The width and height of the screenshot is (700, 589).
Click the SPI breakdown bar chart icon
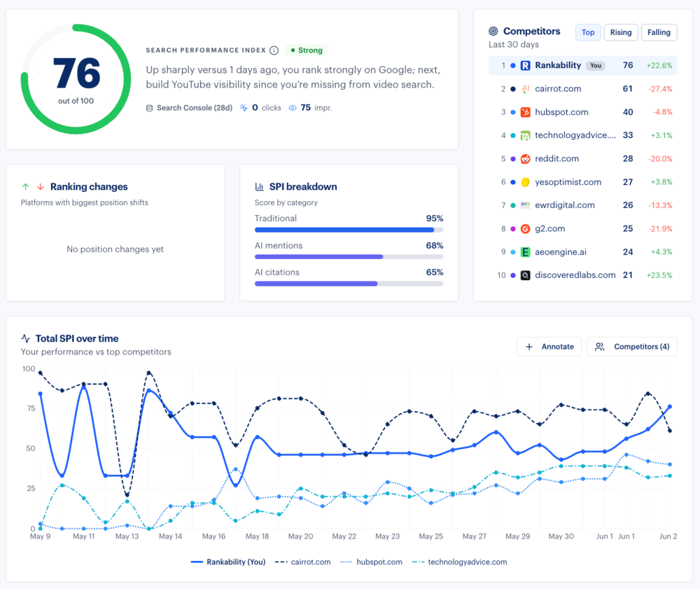click(259, 187)
